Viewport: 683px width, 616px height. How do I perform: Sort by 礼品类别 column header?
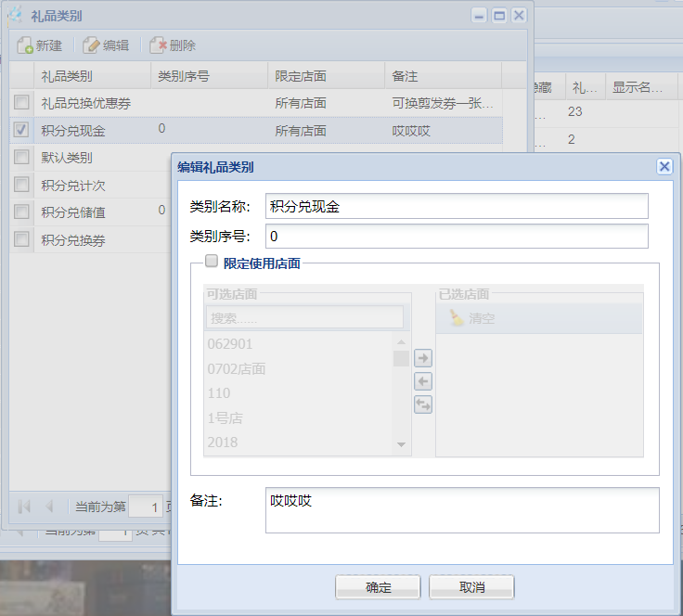93,76
